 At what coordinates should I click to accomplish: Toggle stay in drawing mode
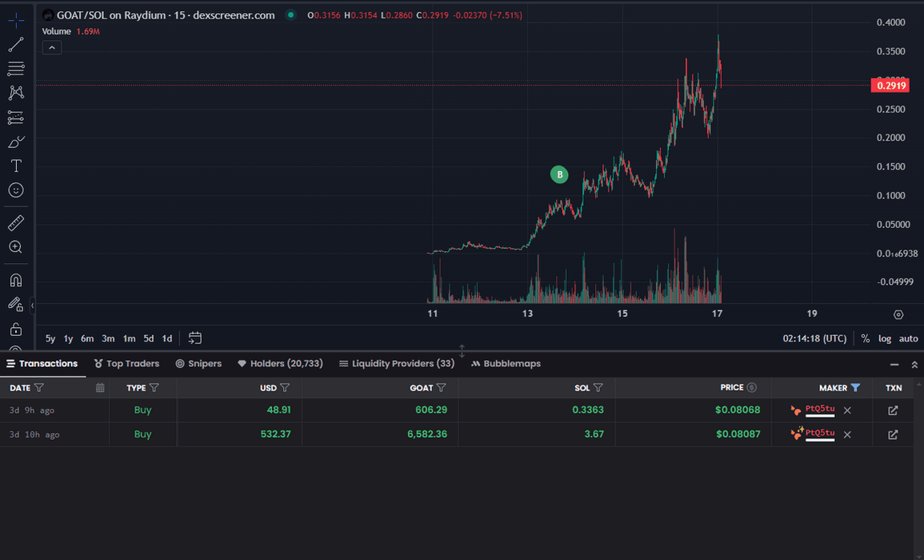(x=16, y=304)
